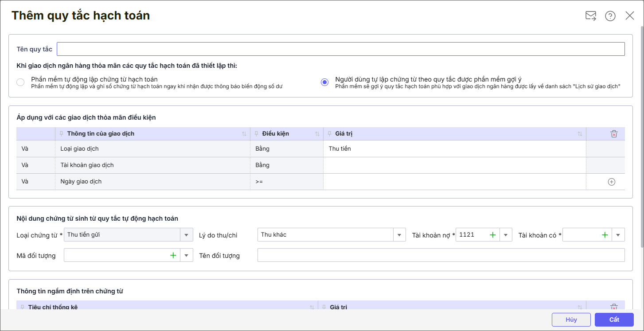The width and height of the screenshot is (644, 331).
Task: Select radio 'Phần mềm tự động lập chứng từ hạch toán'
Action: tap(20, 82)
